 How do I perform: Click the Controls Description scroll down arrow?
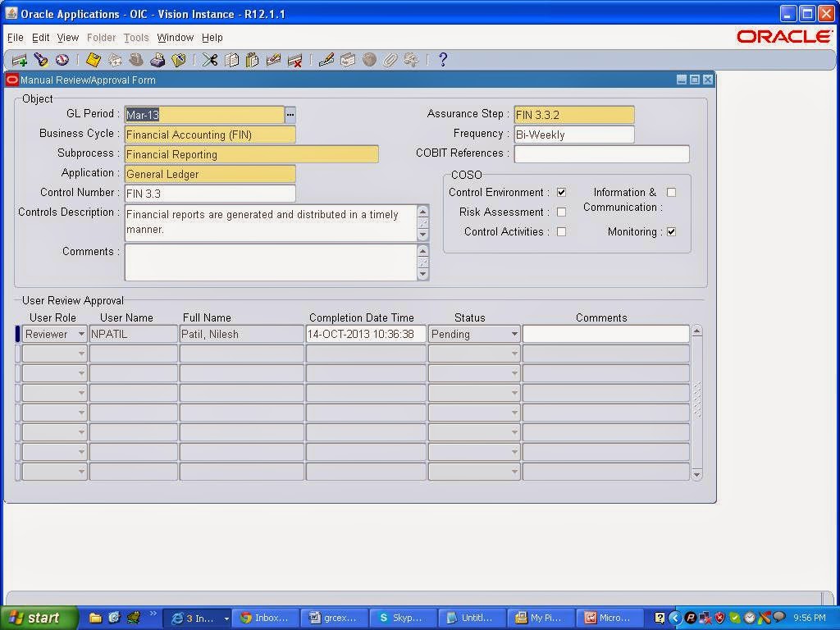point(422,235)
